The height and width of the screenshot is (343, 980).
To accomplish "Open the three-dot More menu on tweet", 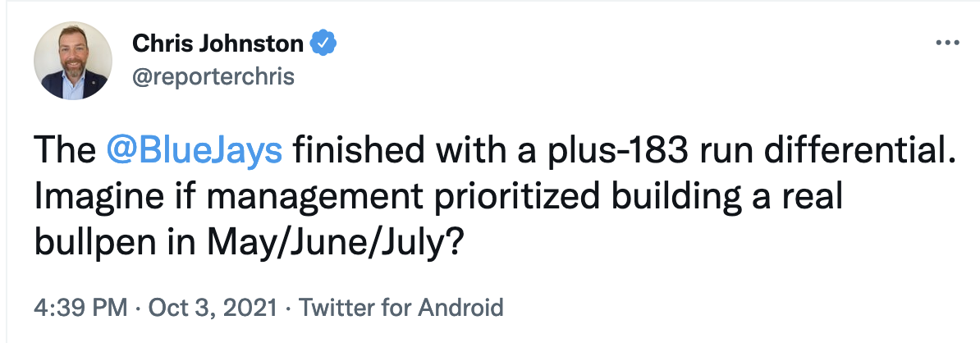I will pos(947,43).
